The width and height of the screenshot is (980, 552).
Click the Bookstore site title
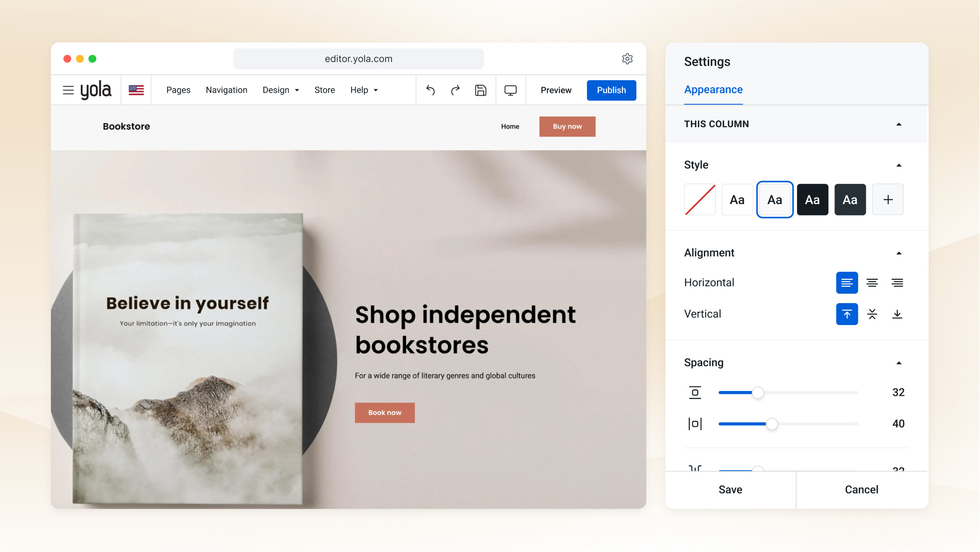tap(126, 127)
